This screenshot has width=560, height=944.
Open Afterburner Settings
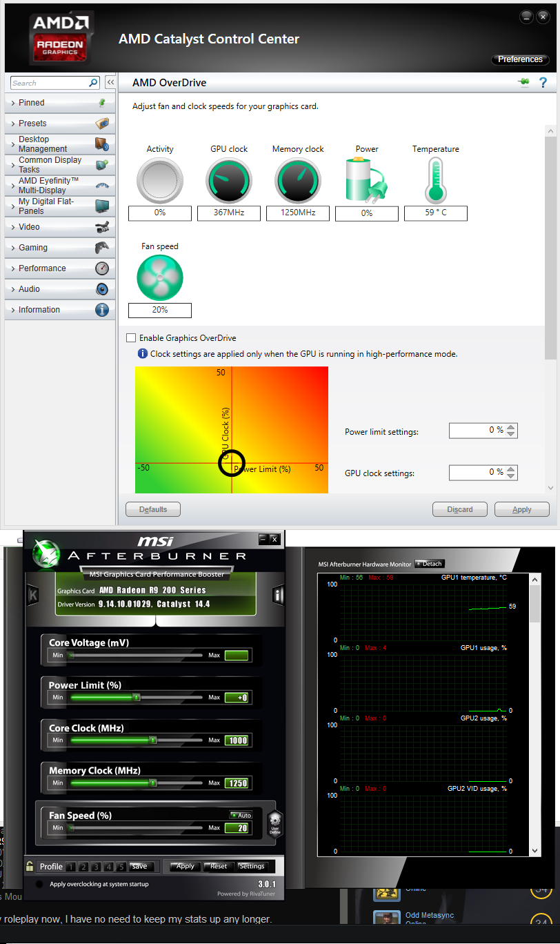pyautogui.click(x=252, y=866)
